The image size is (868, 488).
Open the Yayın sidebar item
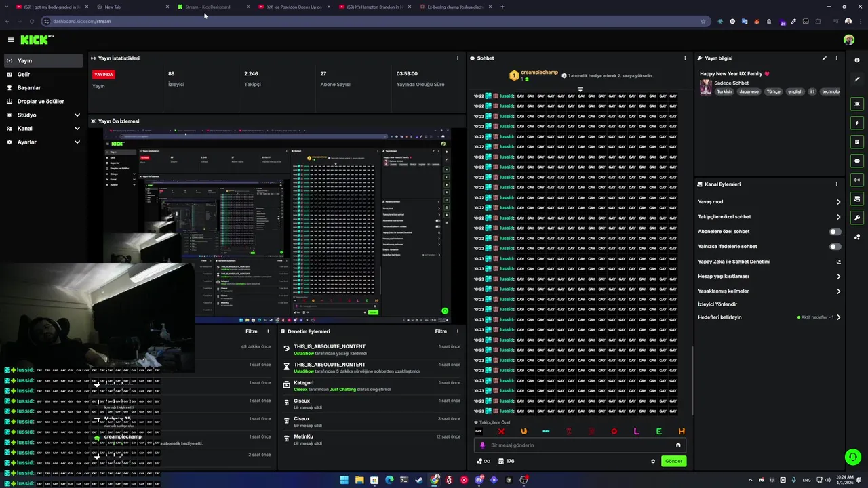42,61
